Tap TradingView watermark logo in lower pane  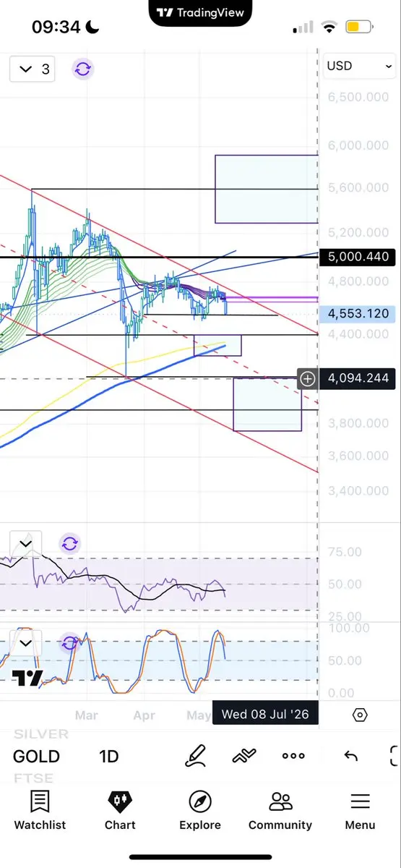(27, 678)
